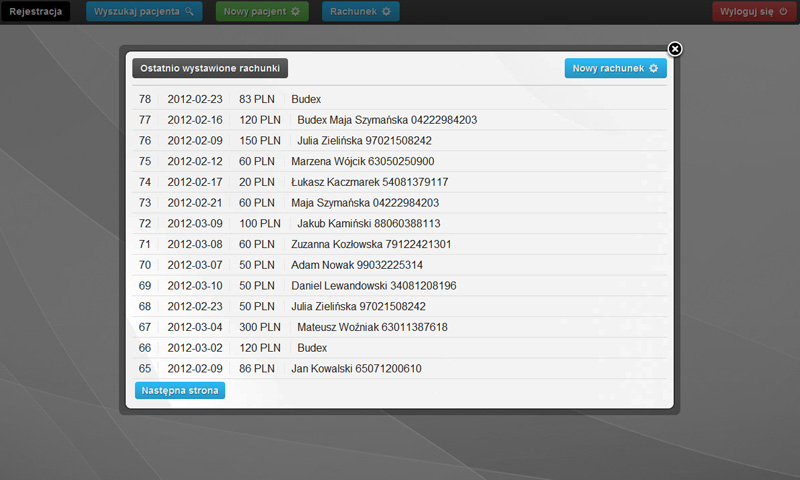Select Daniel Lewandowski 34081208196
800x480 pixels.
(x=373, y=286)
